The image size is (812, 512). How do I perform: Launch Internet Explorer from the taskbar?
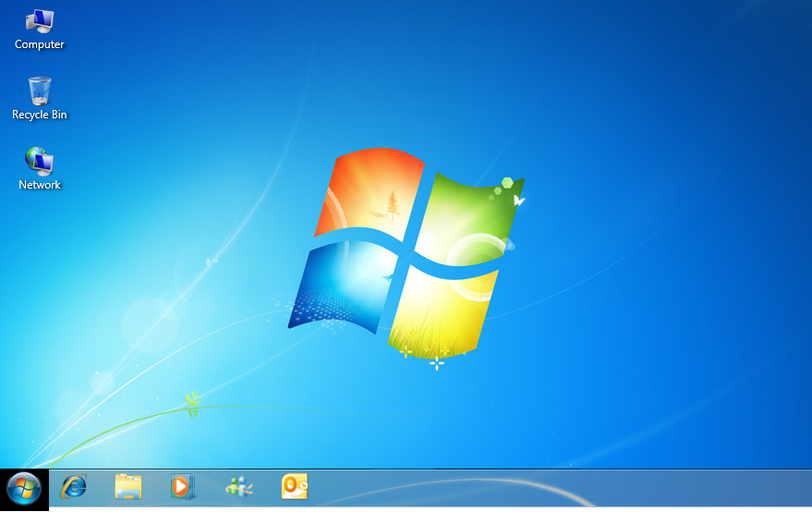click(73, 486)
